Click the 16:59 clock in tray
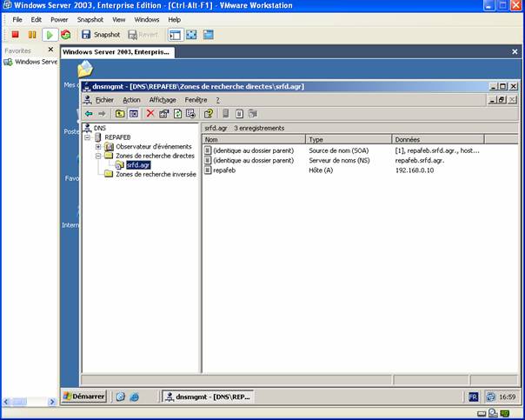The width and height of the screenshot is (525, 420). point(508,397)
